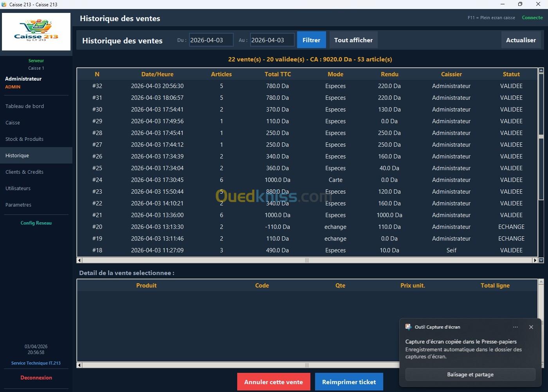Click the Tout afficher button
548x392 pixels.
[353, 40]
